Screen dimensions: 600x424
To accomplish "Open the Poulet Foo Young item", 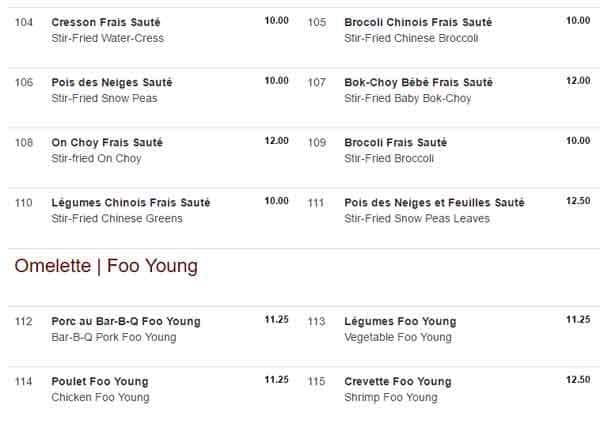I will click(99, 381).
